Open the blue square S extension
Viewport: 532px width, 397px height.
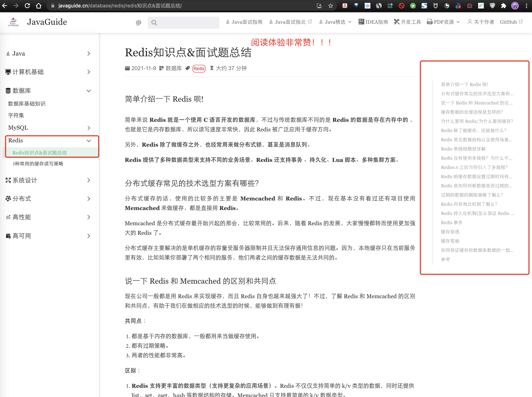pos(424,6)
